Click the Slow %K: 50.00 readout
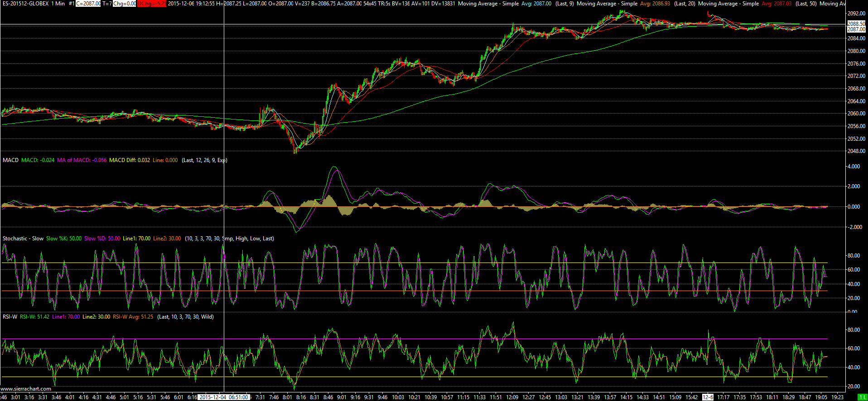The height and width of the screenshot is (401, 868). (64, 239)
